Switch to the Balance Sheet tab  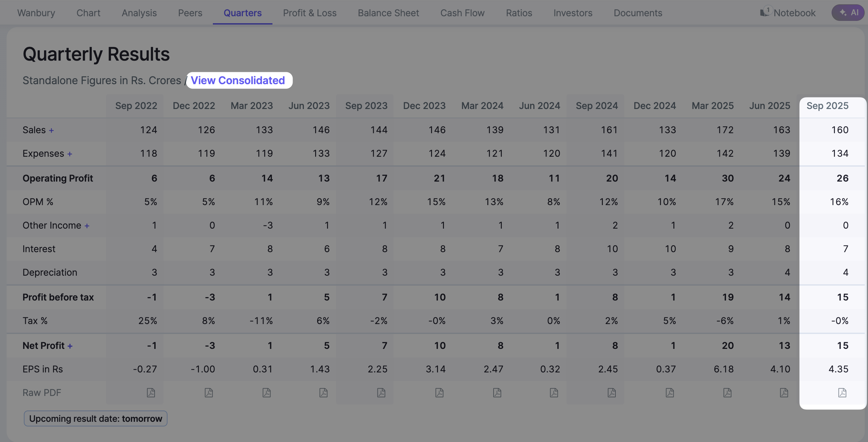pyautogui.click(x=388, y=13)
